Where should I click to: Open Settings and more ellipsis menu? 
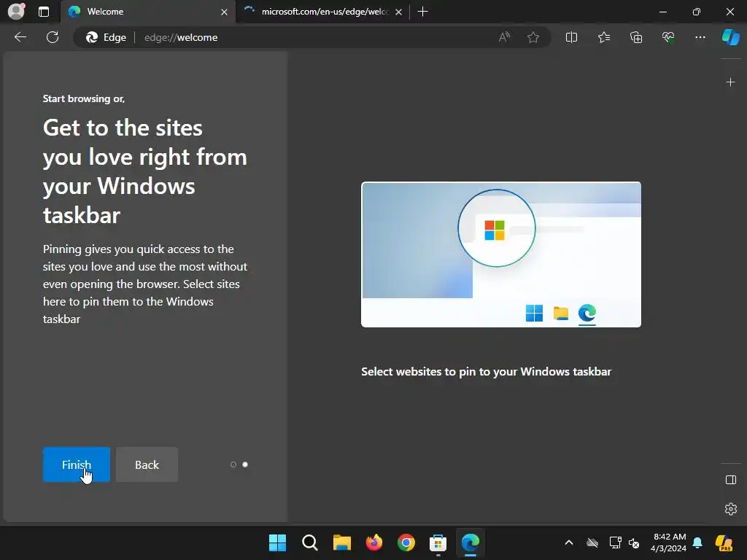(700, 37)
